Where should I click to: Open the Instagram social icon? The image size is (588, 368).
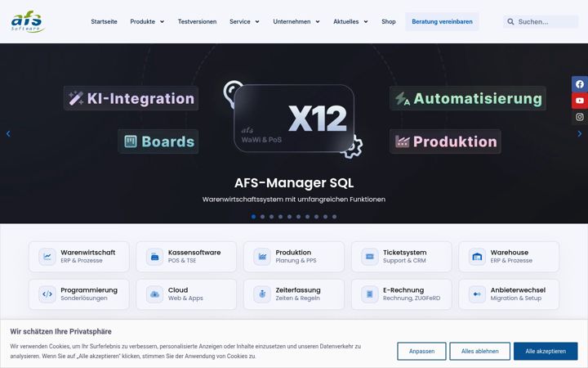click(579, 117)
